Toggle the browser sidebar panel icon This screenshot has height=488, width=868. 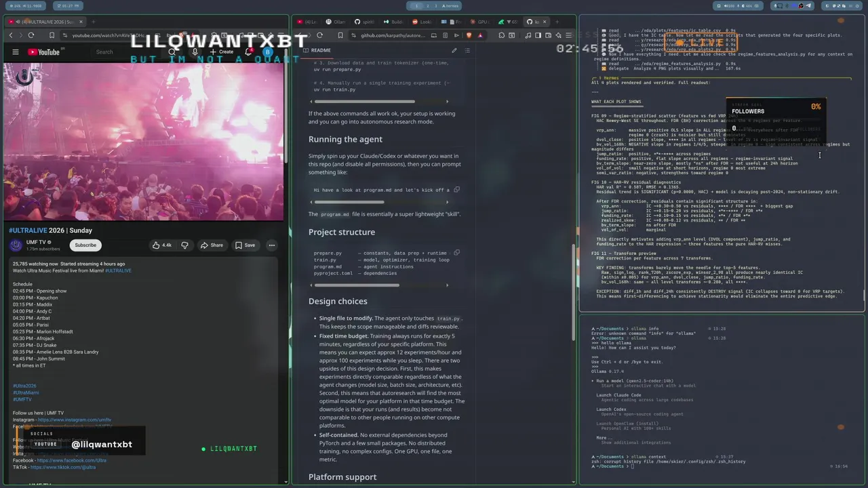click(538, 35)
